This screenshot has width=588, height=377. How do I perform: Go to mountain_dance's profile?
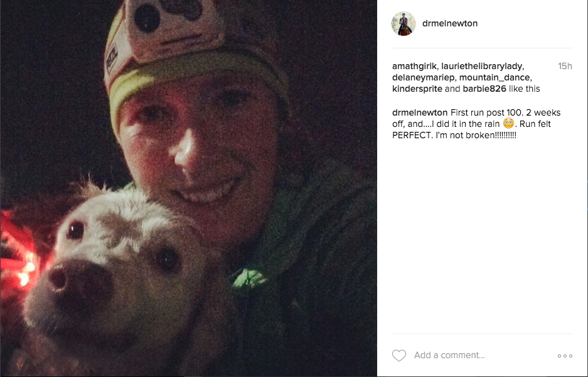point(494,77)
